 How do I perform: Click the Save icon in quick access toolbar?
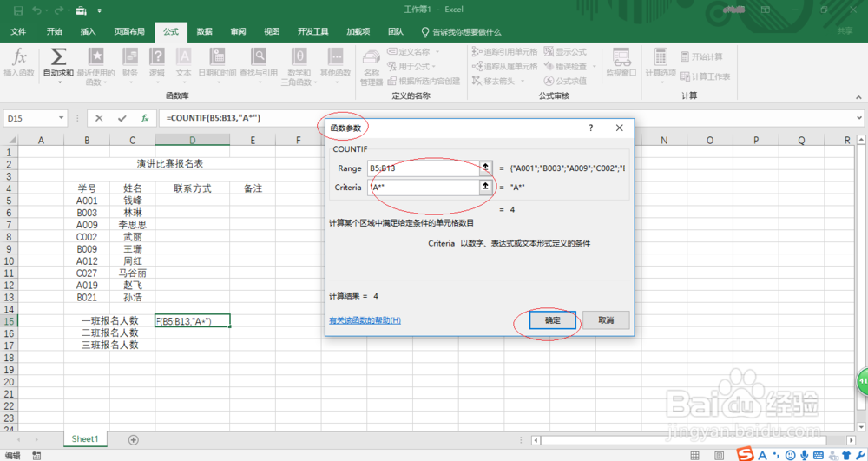coord(18,10)
